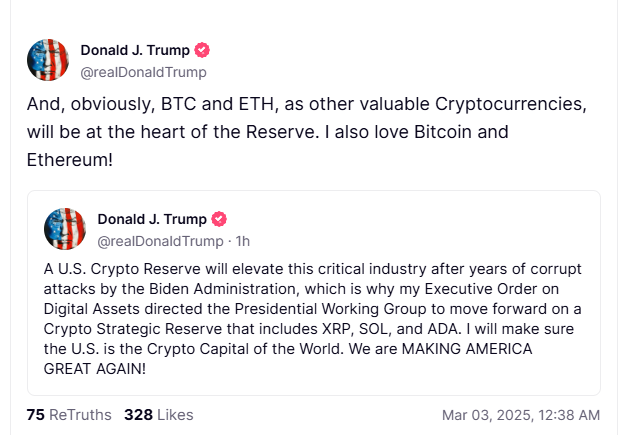
Task: Click the word Ethereum! ending the main post
Action: click(x=70, y=160)
